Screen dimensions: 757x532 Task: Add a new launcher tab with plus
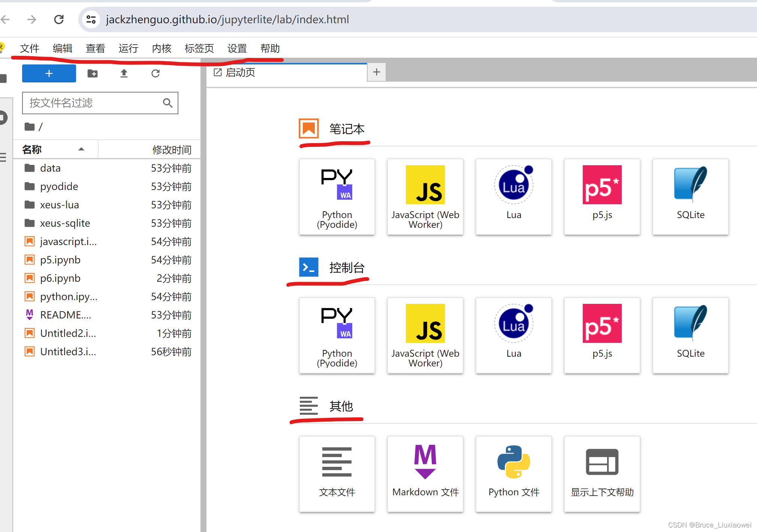pyautogui.click(x=377, y=72)
